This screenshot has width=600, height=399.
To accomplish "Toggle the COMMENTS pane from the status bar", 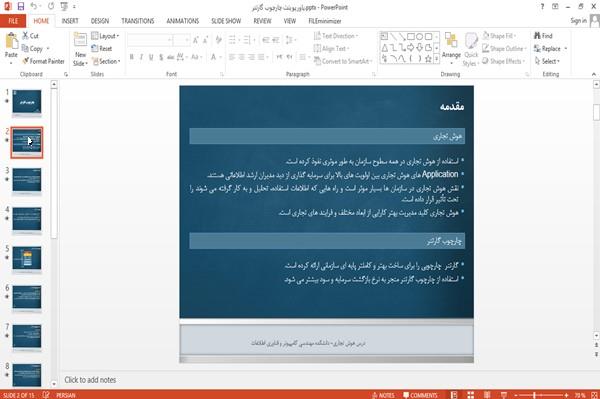I will pos(420,395).
